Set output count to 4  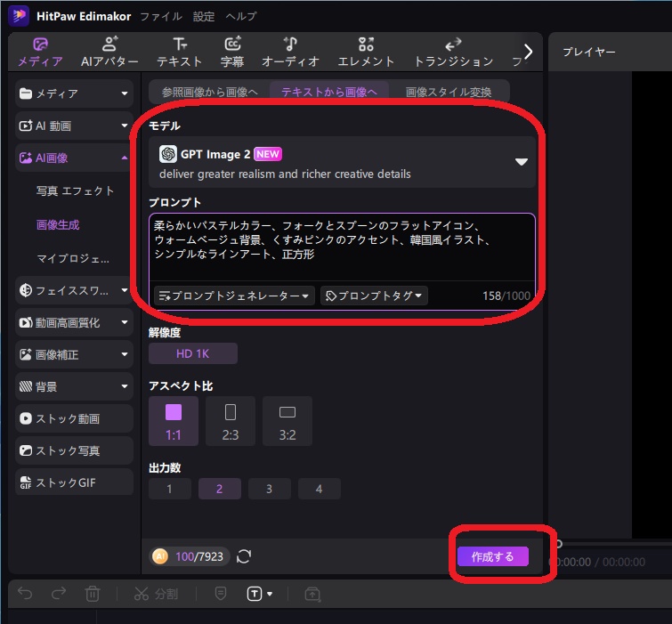click(320, 489)
